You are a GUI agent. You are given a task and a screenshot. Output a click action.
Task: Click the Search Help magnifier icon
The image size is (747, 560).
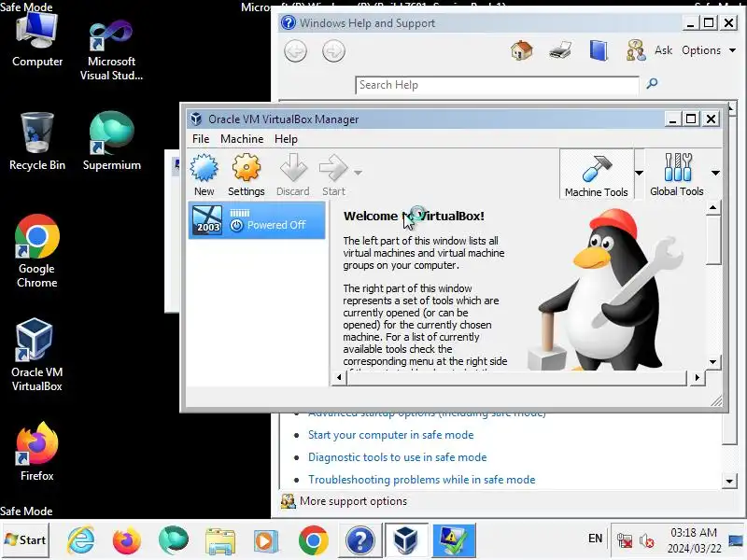point(652,84)
